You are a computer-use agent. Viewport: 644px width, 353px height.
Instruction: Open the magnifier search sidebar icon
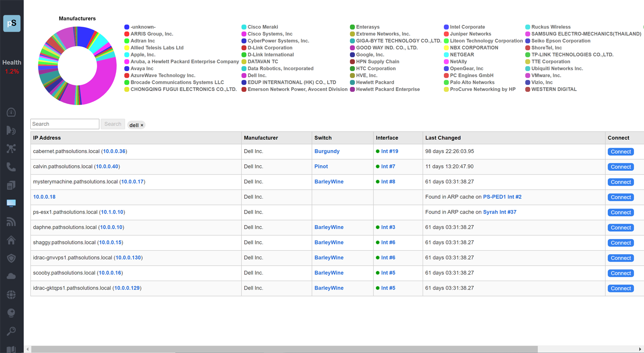(11, 331)
